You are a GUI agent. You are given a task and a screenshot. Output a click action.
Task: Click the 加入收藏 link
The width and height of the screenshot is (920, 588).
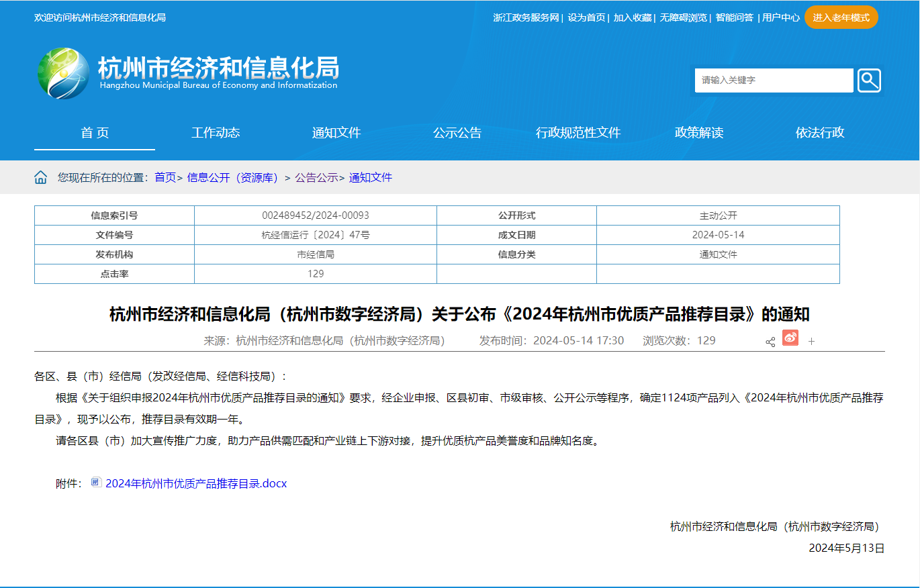click(x=632, y=17)
